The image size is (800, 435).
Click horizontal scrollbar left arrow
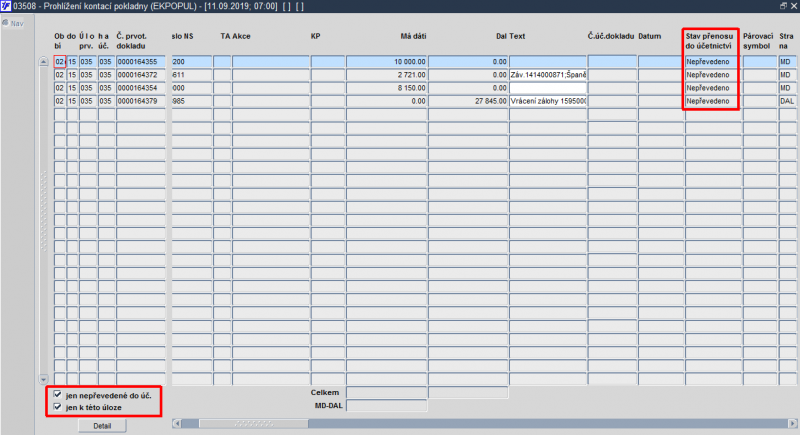tap(177, 423)
